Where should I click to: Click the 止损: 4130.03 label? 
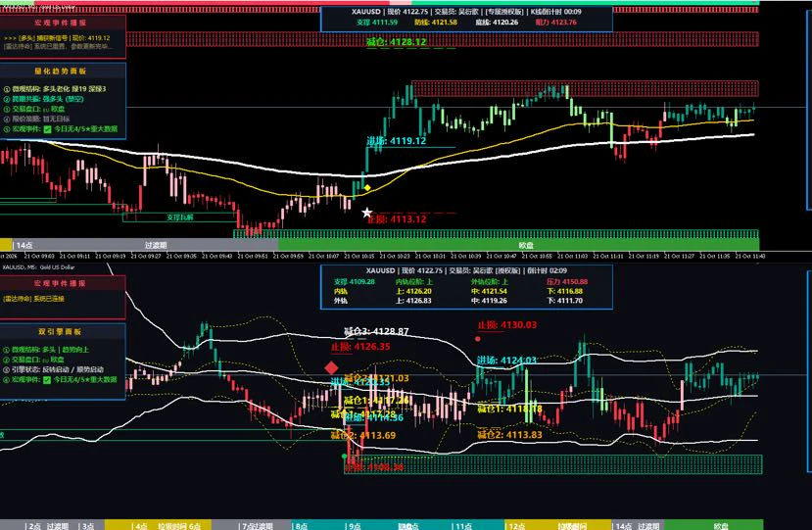[507, 325]
